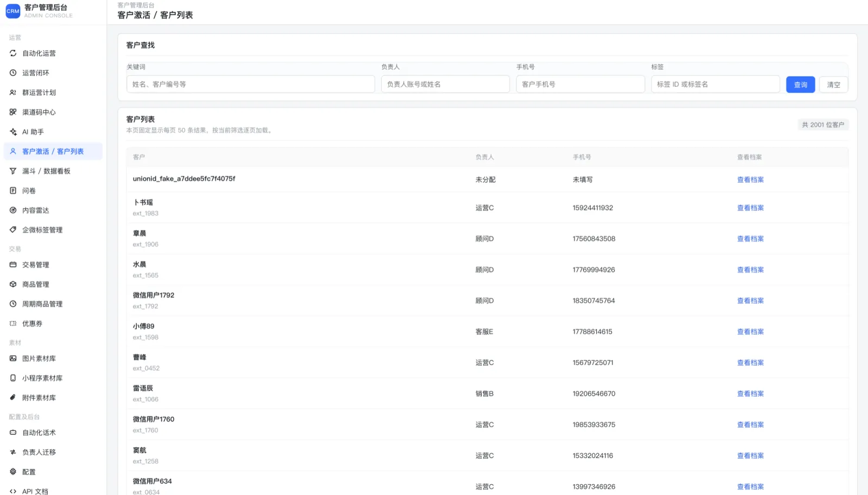This screenshot has height=495, width=868.
Task: Click the 内容雷达 radar icon
Action: pos(13,210)
